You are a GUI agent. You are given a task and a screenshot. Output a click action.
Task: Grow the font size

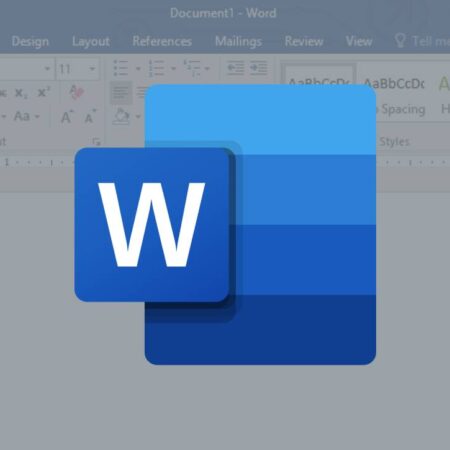[x=67, y=117]
